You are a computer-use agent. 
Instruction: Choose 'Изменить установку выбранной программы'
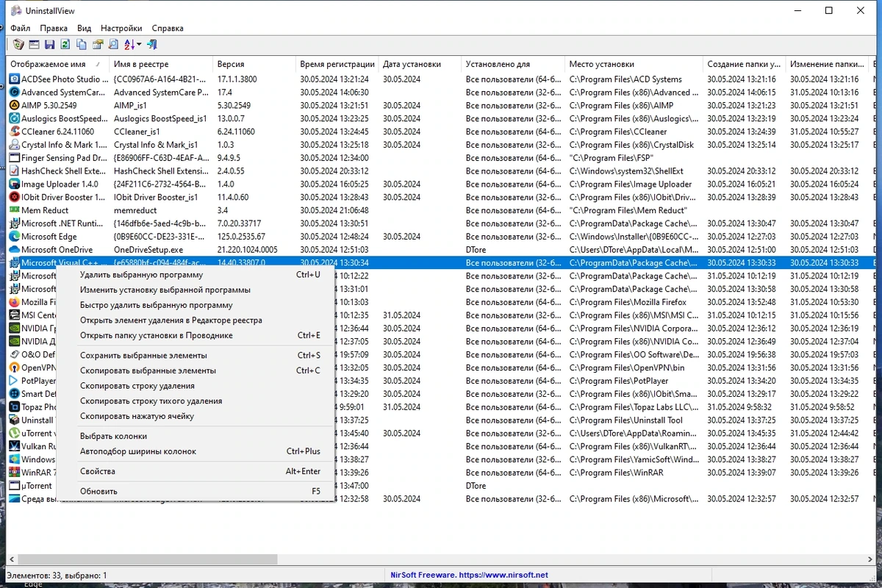click(196, 290)
